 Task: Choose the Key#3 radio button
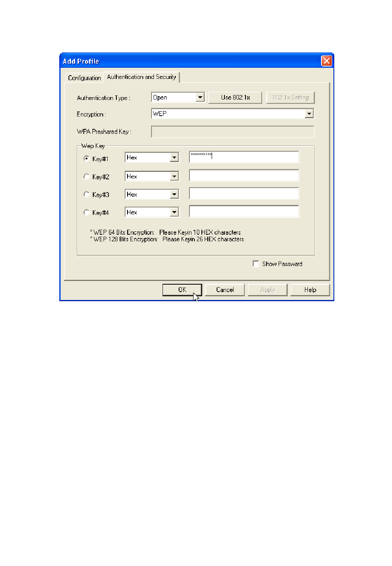[x=86, y=194]
